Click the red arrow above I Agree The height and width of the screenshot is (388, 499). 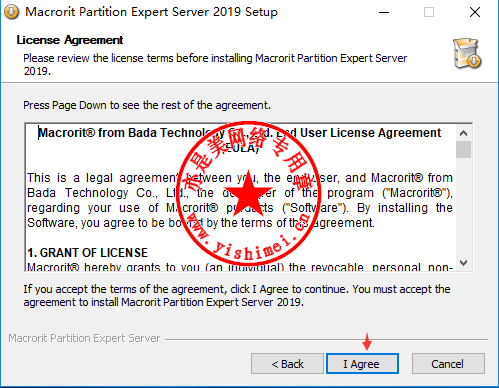point(367,341)
